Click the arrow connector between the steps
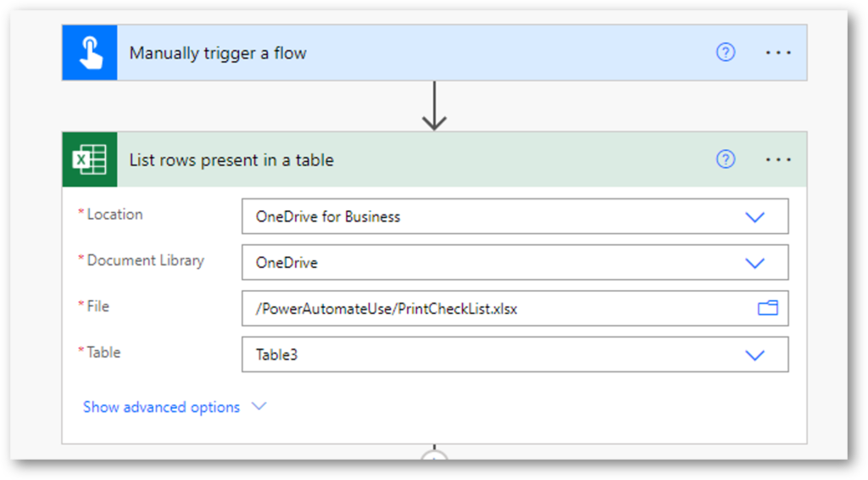 pyautogui.click(x=435, y=106)
